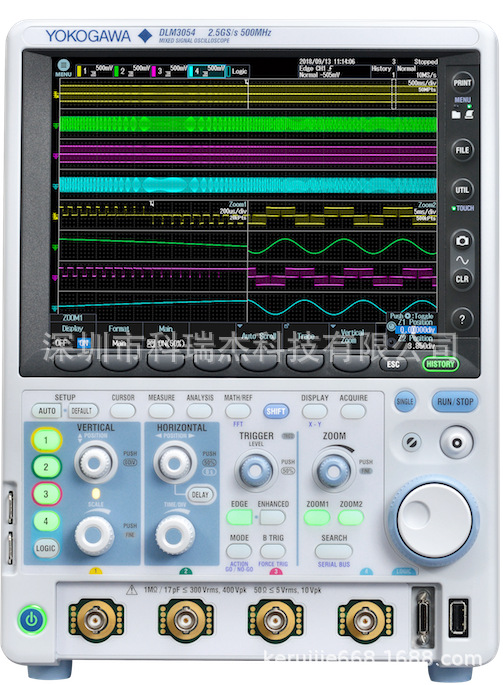Tap the key under the CURSOR label
503x685 pixels.
[x=123, y=411]
